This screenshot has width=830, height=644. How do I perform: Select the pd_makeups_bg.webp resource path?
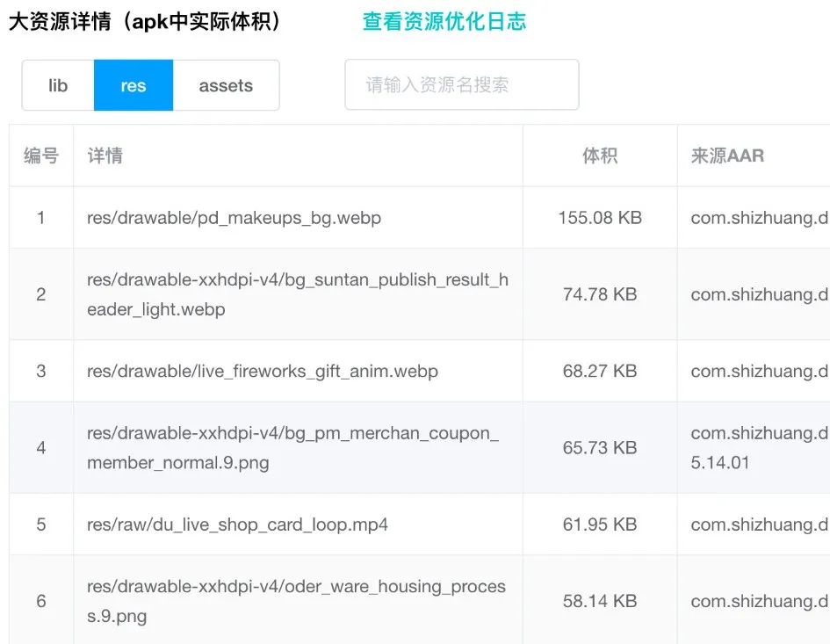click(234, 218)
